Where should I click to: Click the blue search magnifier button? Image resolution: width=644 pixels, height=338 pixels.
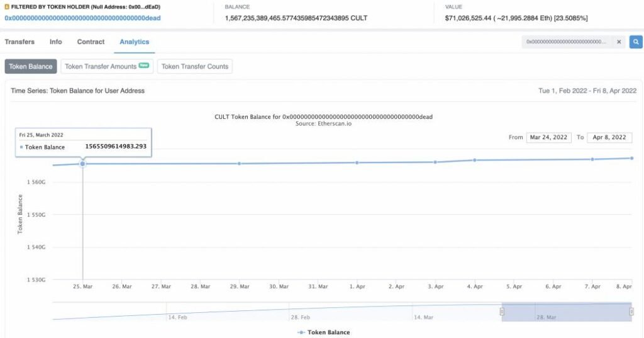[635, 42]
